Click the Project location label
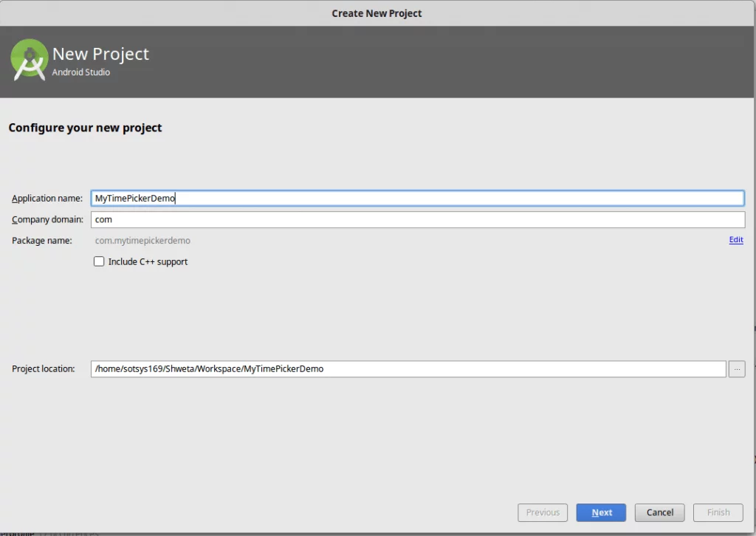 tap(44, 369)
